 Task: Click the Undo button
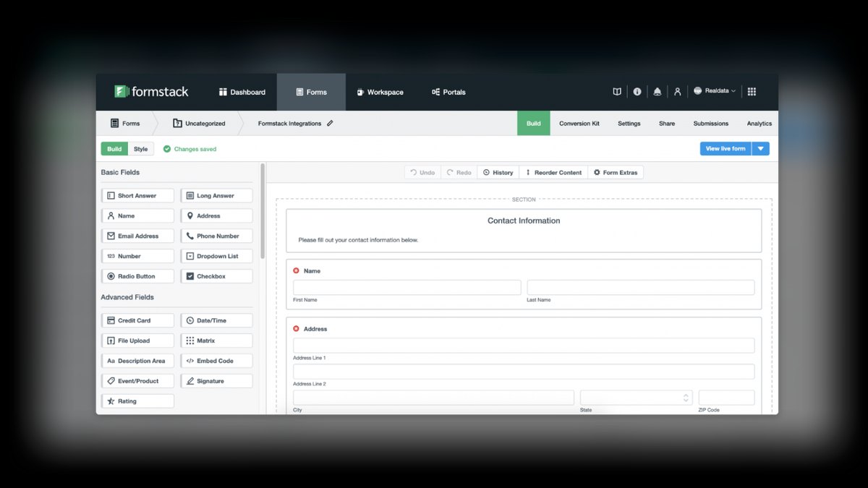click(x=422, y=173)
